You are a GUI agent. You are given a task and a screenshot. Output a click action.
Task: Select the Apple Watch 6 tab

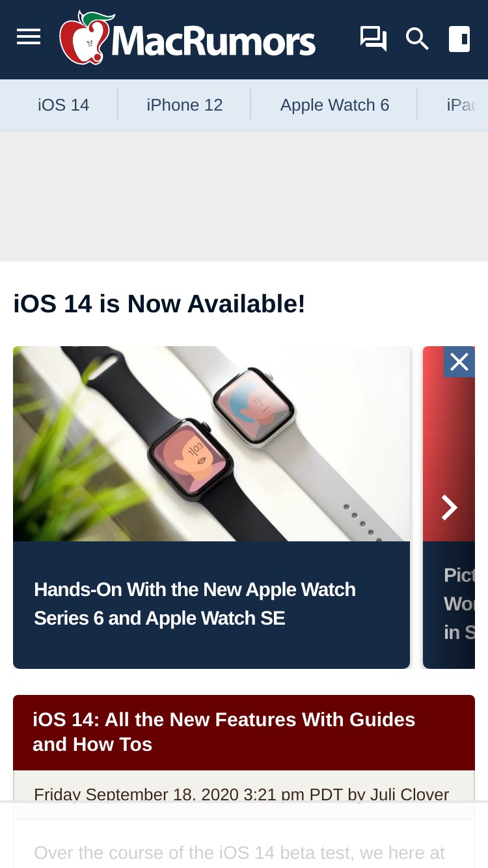click(x=335, y=105)
